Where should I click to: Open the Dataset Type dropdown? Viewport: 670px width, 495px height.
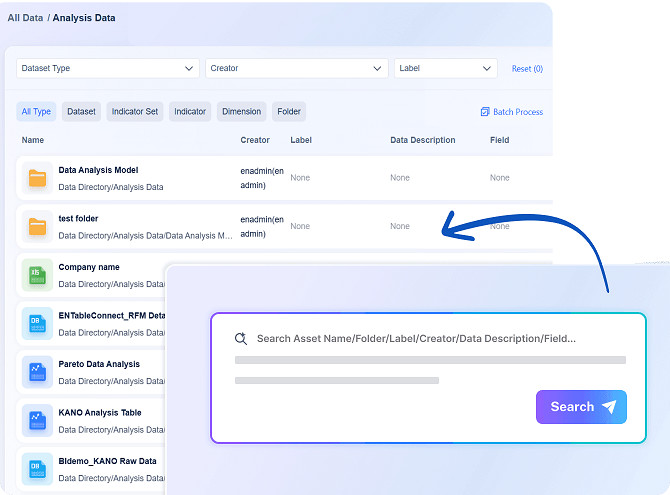pos(107,69)
